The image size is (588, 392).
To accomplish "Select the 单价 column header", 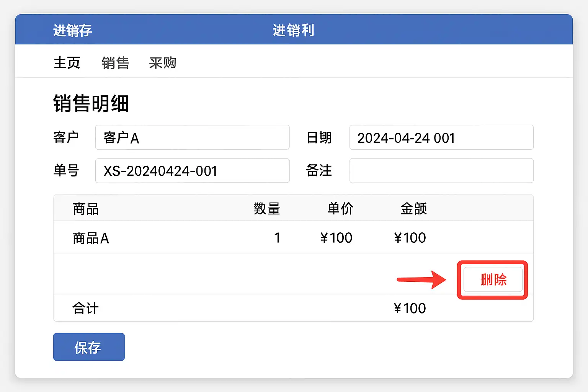I will tap(340, 209).
